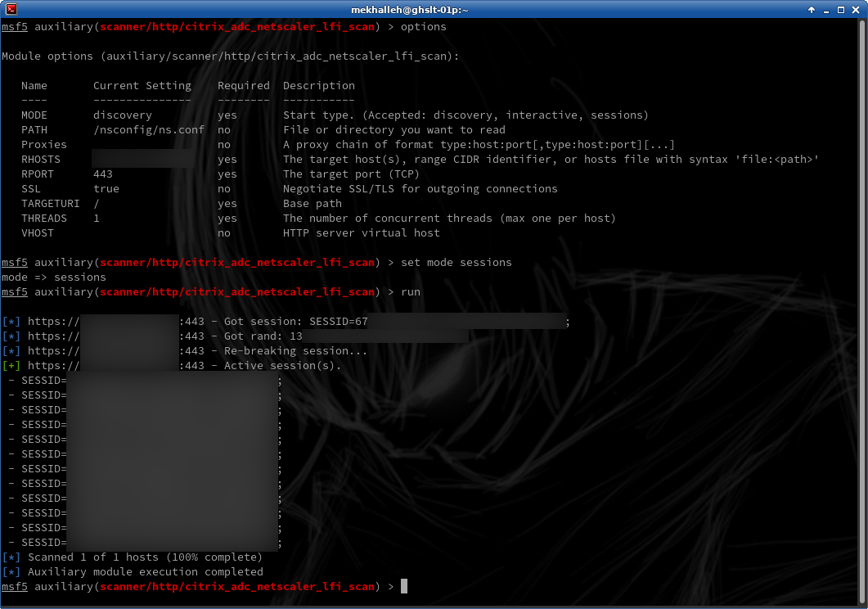Click 'Got session: SESSID=67' output text
This screenshot has width=868, height=609.
tap(295, 322)
